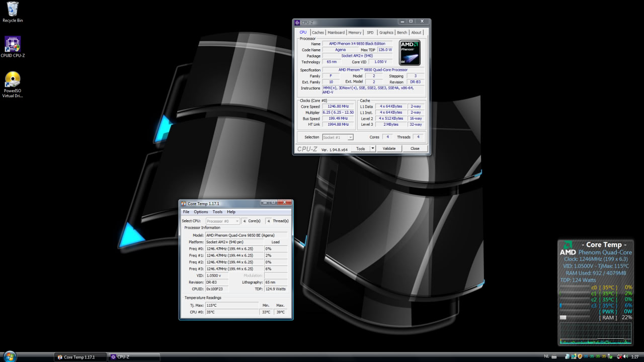Open the Bench tab
The height and width of the screenshot is (362, 644).
coord(402,33)
